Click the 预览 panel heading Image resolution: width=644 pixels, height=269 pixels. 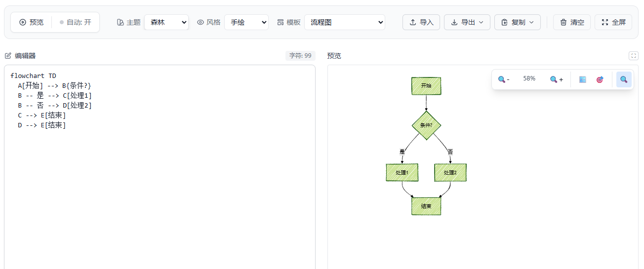point(334,56)
